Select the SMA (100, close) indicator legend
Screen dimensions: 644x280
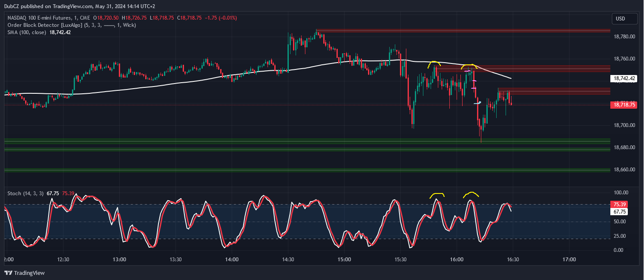[x=26, y=32]
